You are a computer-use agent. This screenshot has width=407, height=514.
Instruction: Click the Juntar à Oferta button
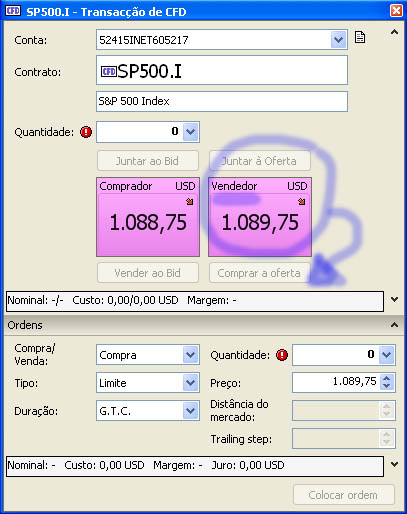[260, 161]
